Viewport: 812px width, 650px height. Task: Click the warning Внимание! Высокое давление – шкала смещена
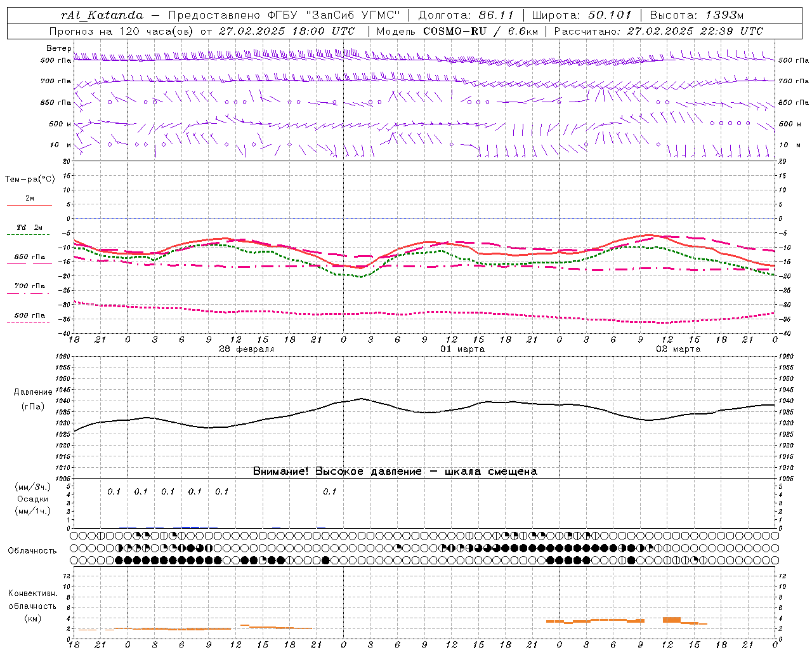click(395, 472)
